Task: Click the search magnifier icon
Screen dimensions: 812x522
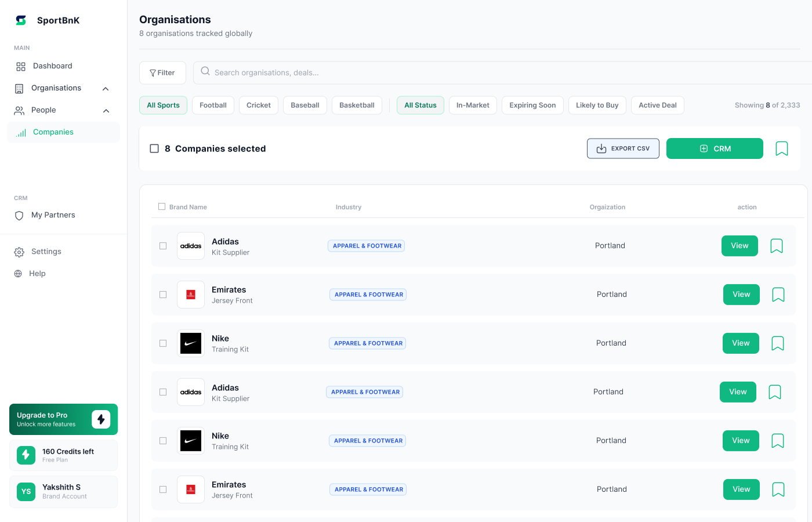Action: click(x=205, y=71)
